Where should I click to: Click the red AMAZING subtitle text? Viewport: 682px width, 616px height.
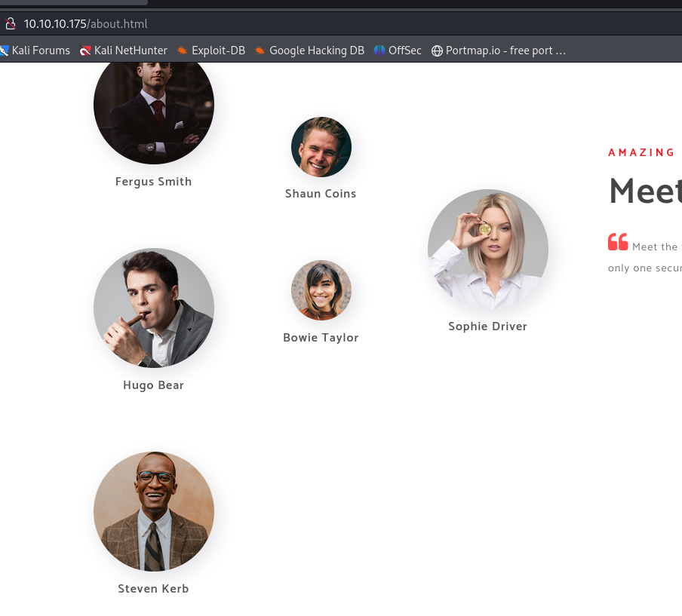point(641,152)
